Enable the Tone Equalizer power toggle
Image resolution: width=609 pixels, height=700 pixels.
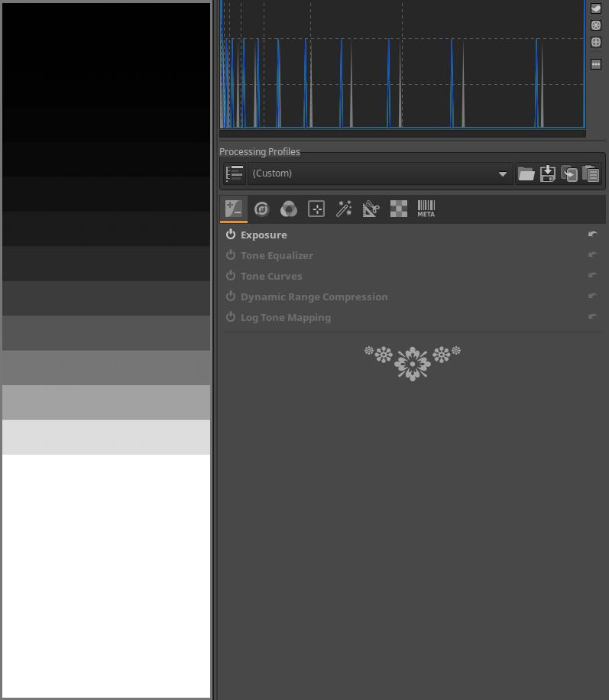[x=231, y=255]
